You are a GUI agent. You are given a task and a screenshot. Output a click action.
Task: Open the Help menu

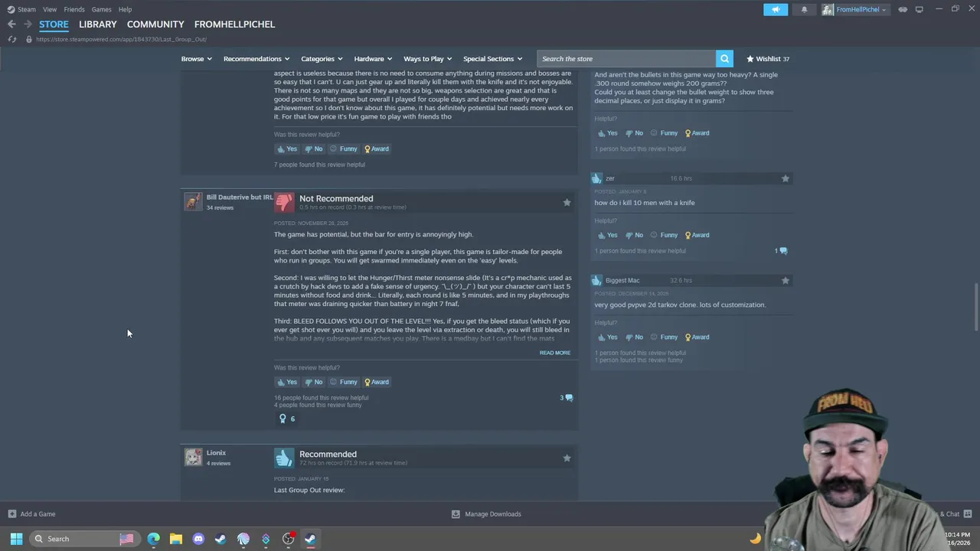125,9
